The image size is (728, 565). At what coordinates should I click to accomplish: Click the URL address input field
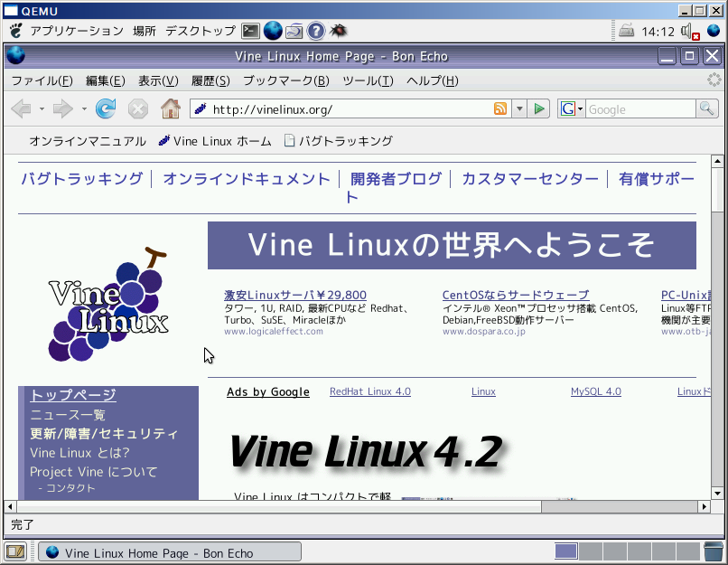pyautogui.click(x=351, y=109)
